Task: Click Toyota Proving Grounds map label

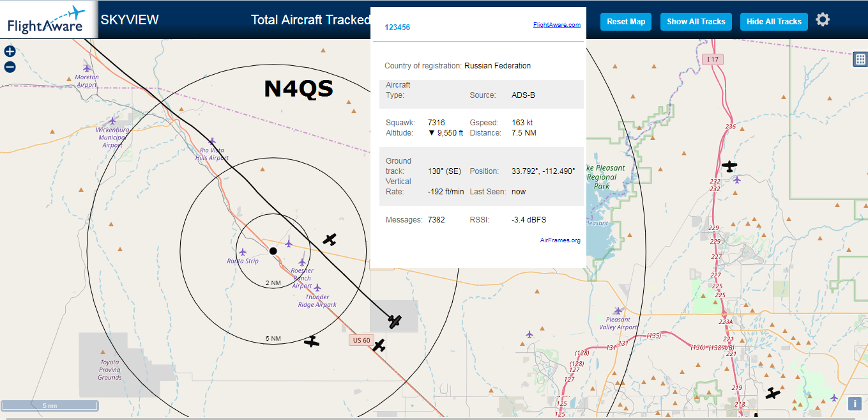Action: [x=110, y=370]
